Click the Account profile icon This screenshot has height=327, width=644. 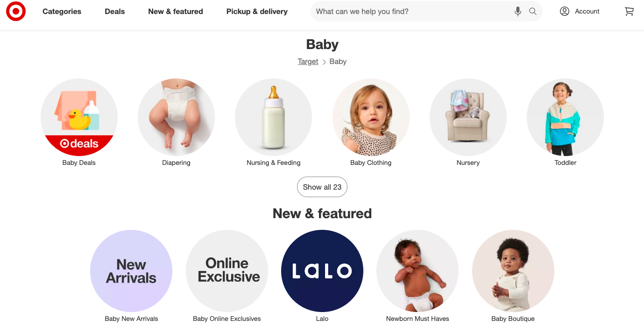(x=565, y=11)
